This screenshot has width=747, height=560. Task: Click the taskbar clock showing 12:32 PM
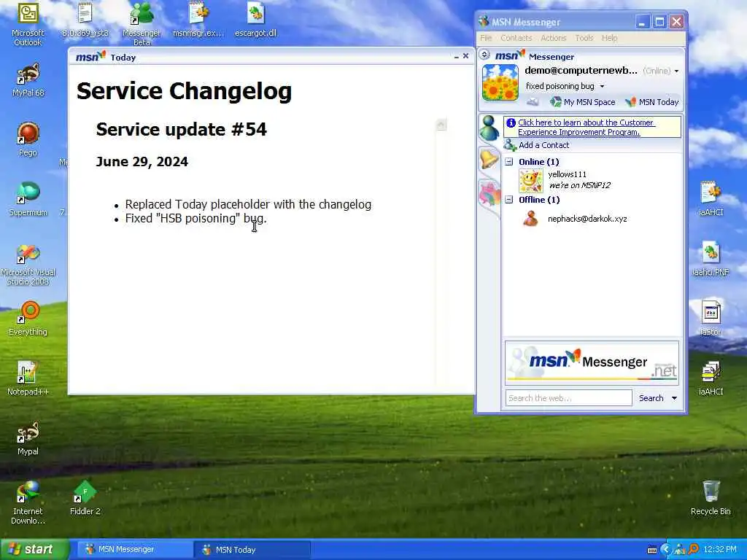coord(720,550)
